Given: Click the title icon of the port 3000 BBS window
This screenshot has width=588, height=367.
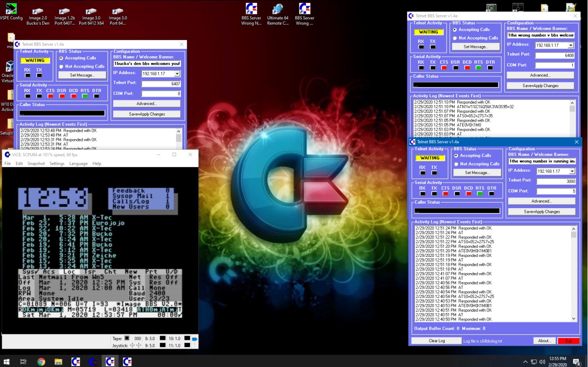Looking at the screenshot, I should (x=413, y=142).
